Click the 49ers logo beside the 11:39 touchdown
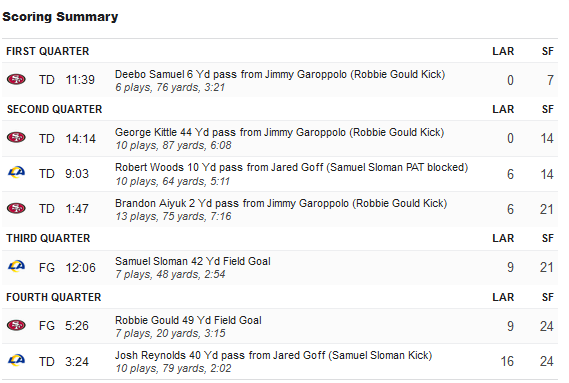569x383 pixels. coord(16,79)
